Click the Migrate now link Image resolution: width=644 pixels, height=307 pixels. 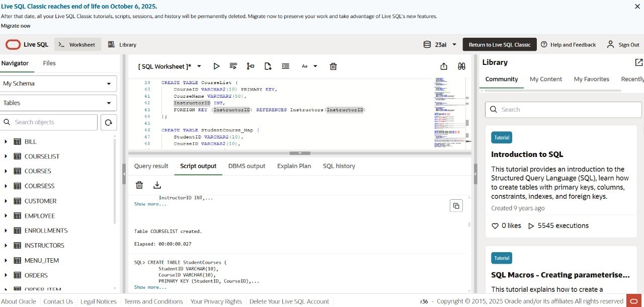coord(16,26)
